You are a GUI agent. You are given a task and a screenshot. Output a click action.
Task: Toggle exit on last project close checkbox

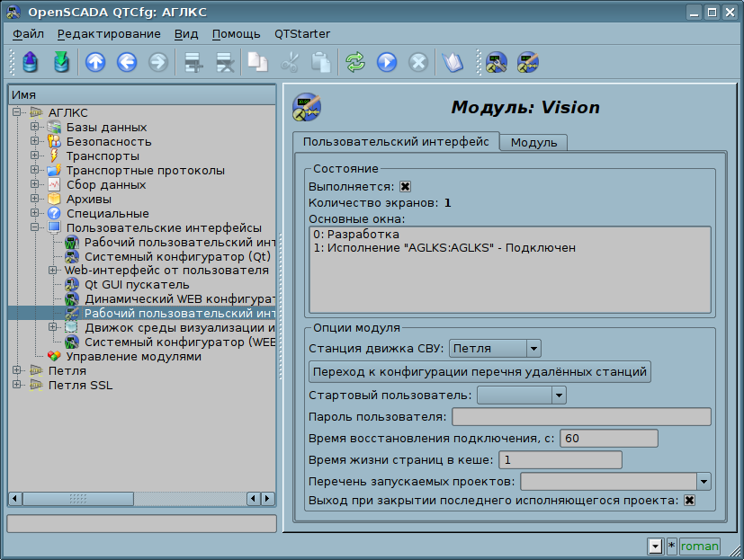(x=690, y=501)
